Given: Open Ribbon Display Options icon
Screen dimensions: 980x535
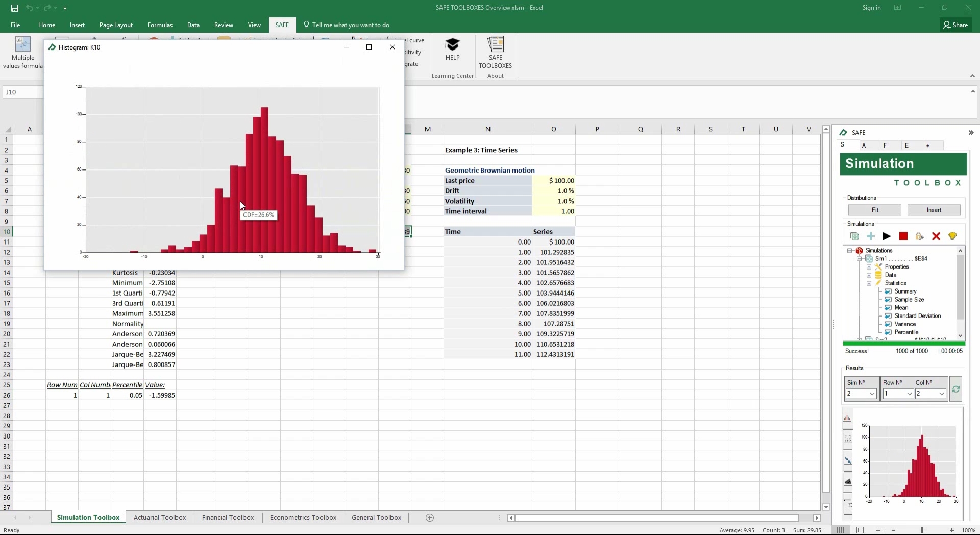Looking at the screenshot, I should [x=897, y=8].
